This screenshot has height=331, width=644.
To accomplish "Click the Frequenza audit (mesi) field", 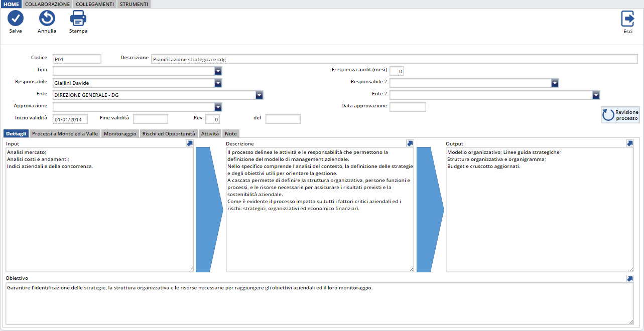I will point(397,71).
